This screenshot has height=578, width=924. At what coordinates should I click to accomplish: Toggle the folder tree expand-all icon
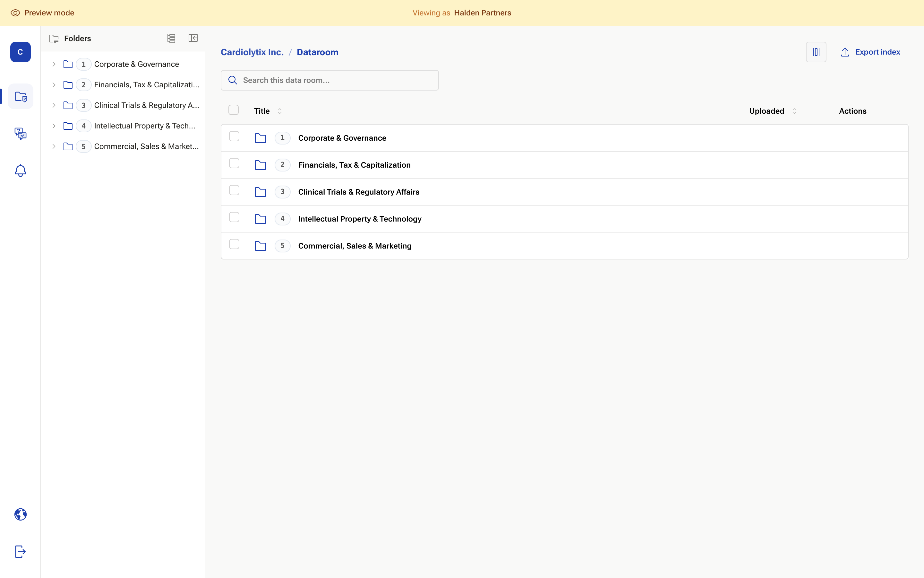[x=171, y=38]
